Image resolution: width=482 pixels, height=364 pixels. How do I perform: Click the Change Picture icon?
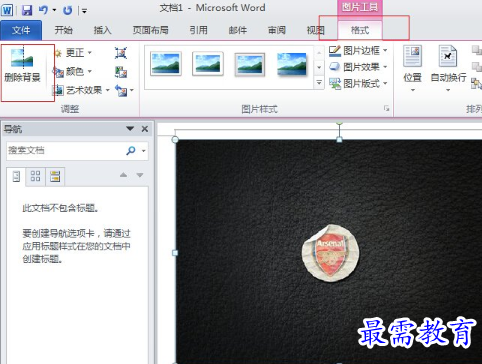click(121, 72)
